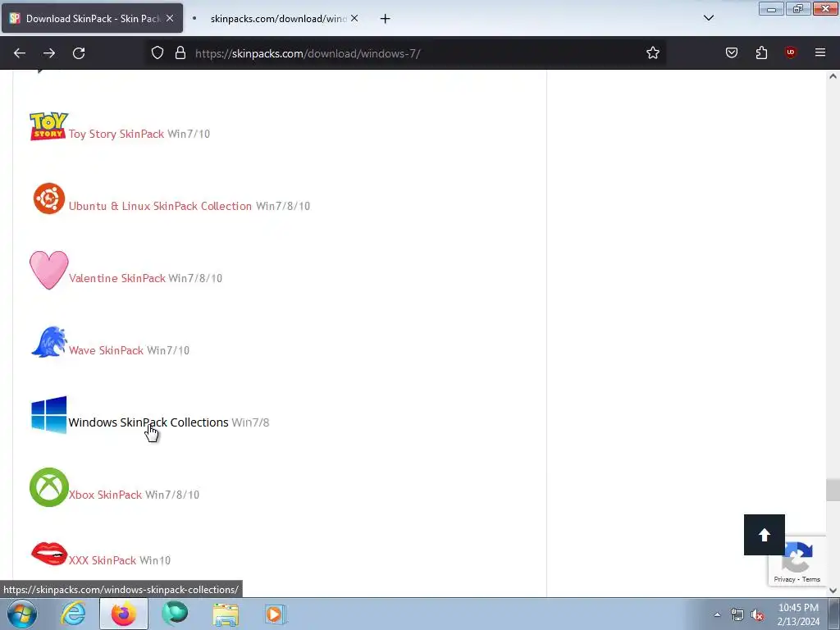Open Ubuntu & Linux SkinPack Collection link

coord(160,206)
